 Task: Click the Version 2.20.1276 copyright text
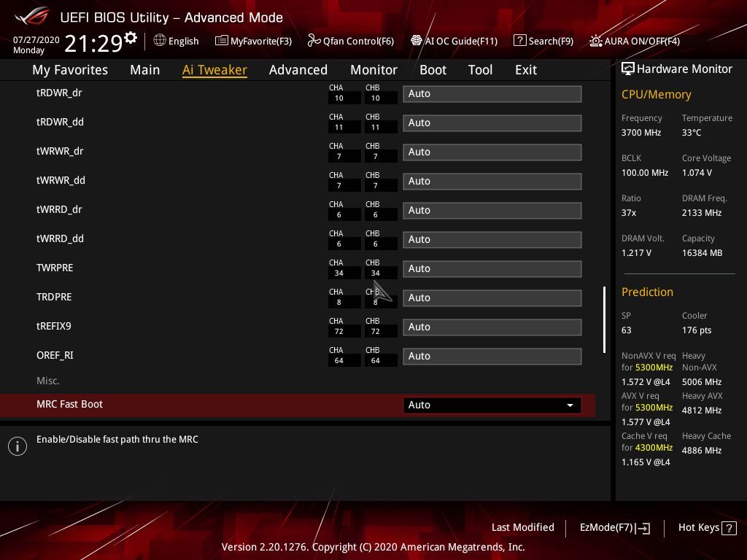point(373,547)
